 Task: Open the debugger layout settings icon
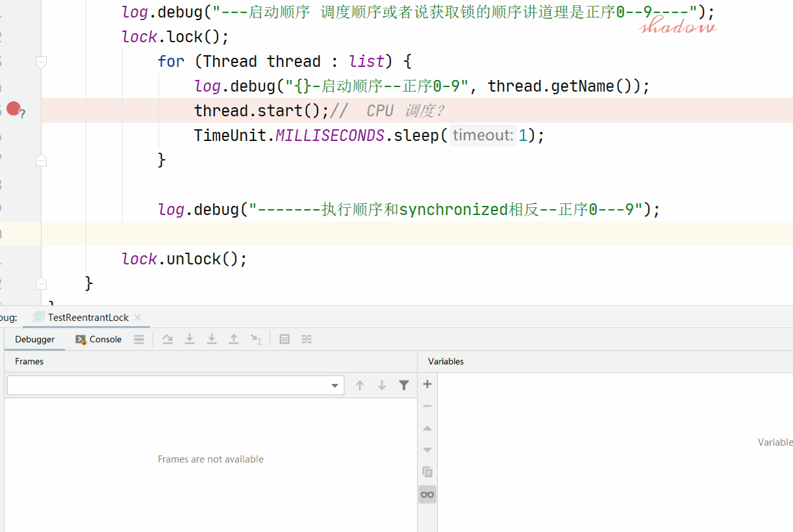[x=139, y=339]
